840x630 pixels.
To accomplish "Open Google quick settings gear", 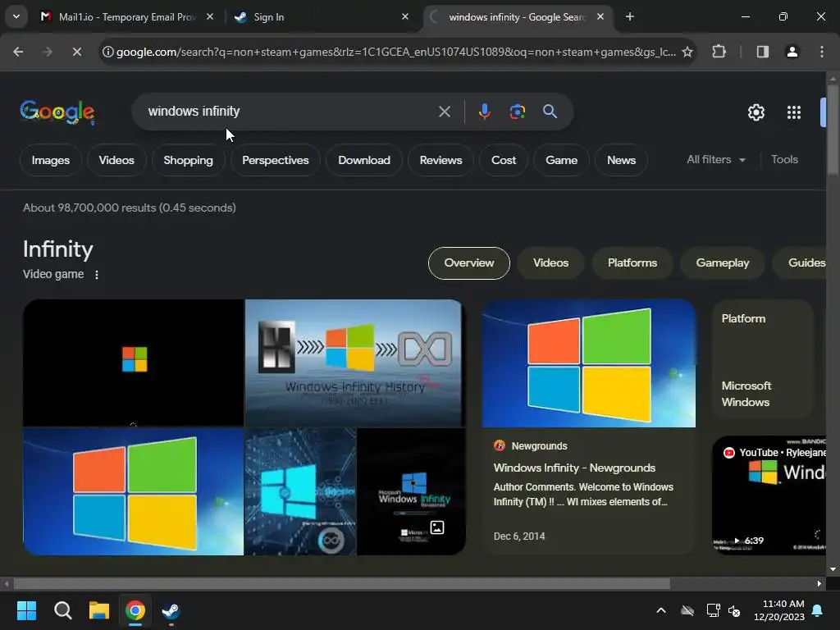I will pyautogui.click(x=756, y=112).
